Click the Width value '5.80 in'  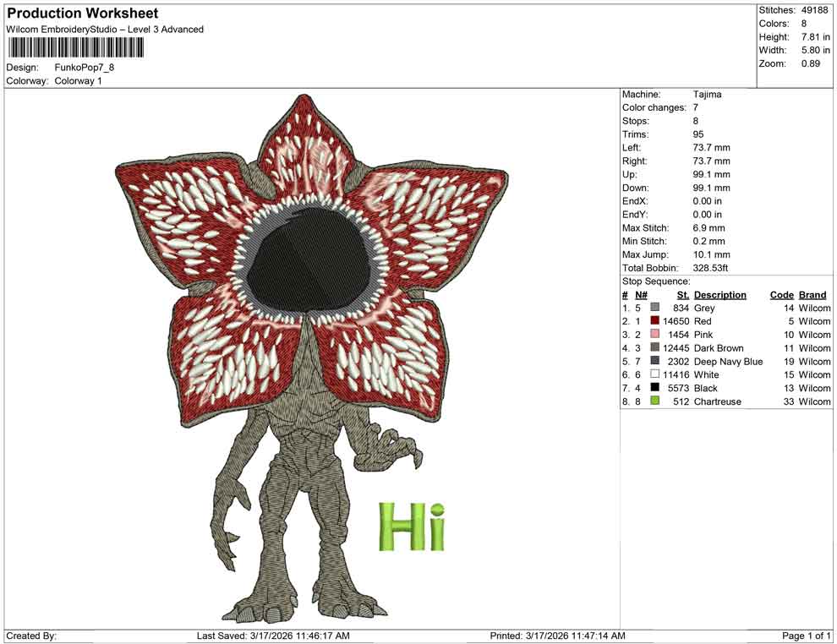[815, 50]
